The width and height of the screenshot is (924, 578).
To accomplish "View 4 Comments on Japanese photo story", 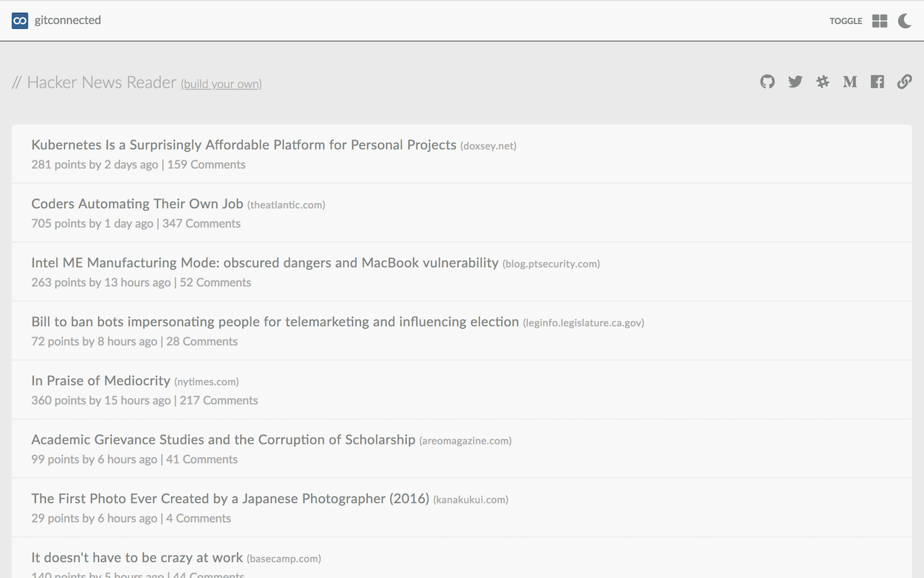I will (x=199, y=519).
